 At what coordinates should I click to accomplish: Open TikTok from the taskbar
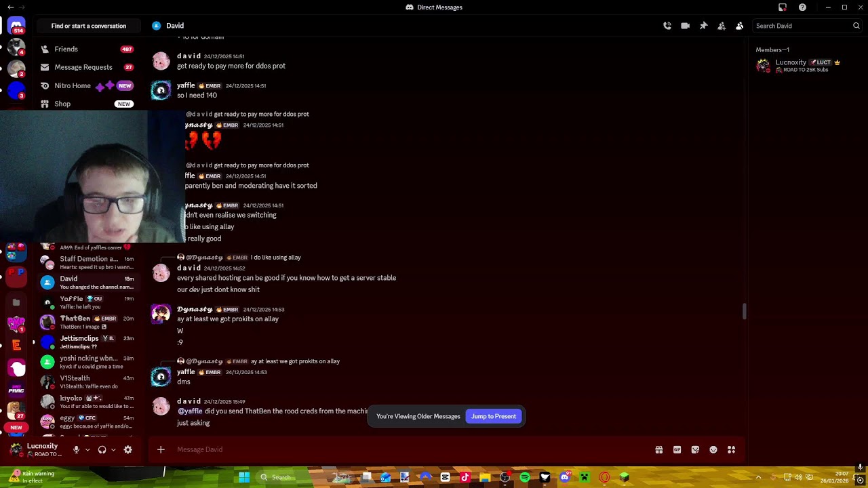click(x=465, y=477)
